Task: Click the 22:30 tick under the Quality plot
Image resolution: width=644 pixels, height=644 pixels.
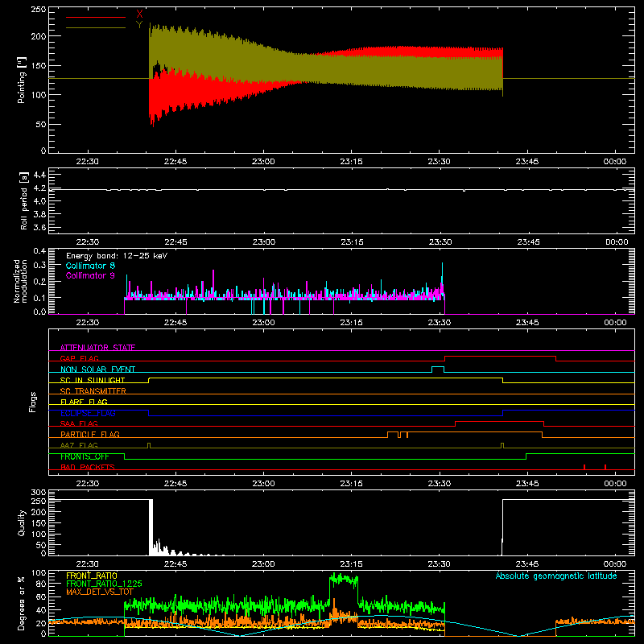Action: pos(88,564)
